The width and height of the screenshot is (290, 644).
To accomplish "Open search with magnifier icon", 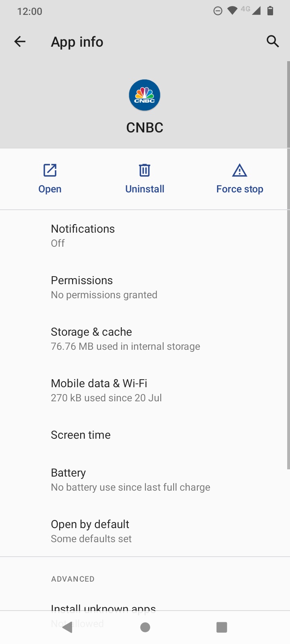I will pyautogui.click(x=273, y=41).
